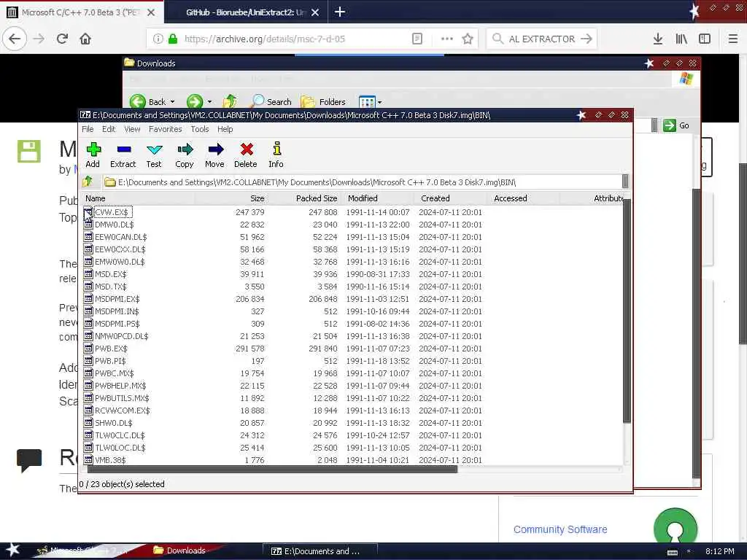Sort by the Size column header
747x560 pixels.
231,198
